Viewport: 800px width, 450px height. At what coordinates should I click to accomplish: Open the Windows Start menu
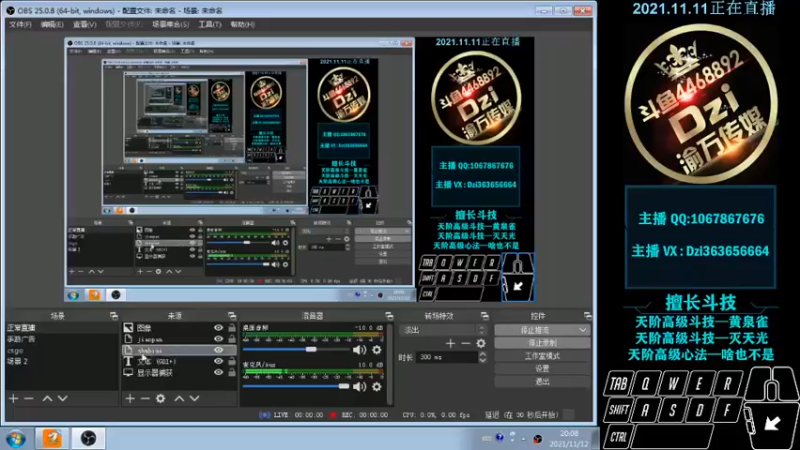pyautogui.click(x=16, y=439)
